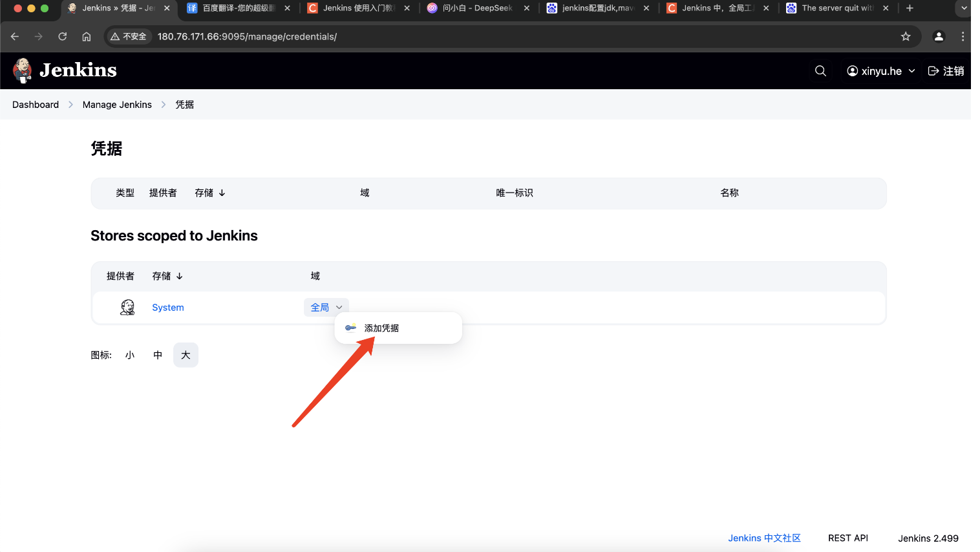This screenshot has height=552, width=980.
Task: Click the 名称 column header
Action: [x=730, y=193]
